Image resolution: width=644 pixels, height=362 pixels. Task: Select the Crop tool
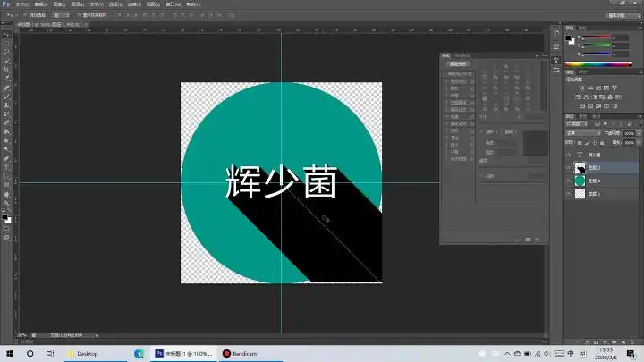click(x=6, y=69)
